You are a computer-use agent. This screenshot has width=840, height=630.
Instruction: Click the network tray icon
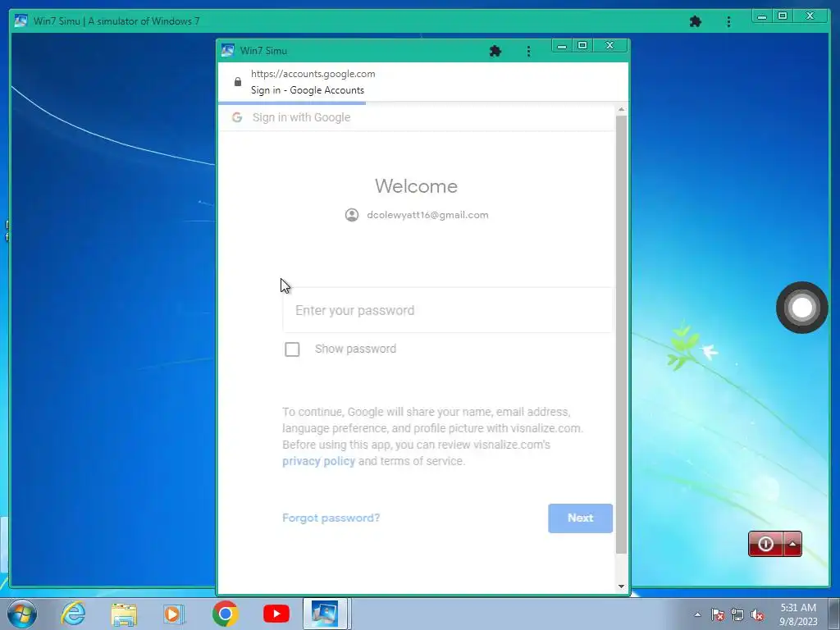pyautogui.click(x=737, y=614)
